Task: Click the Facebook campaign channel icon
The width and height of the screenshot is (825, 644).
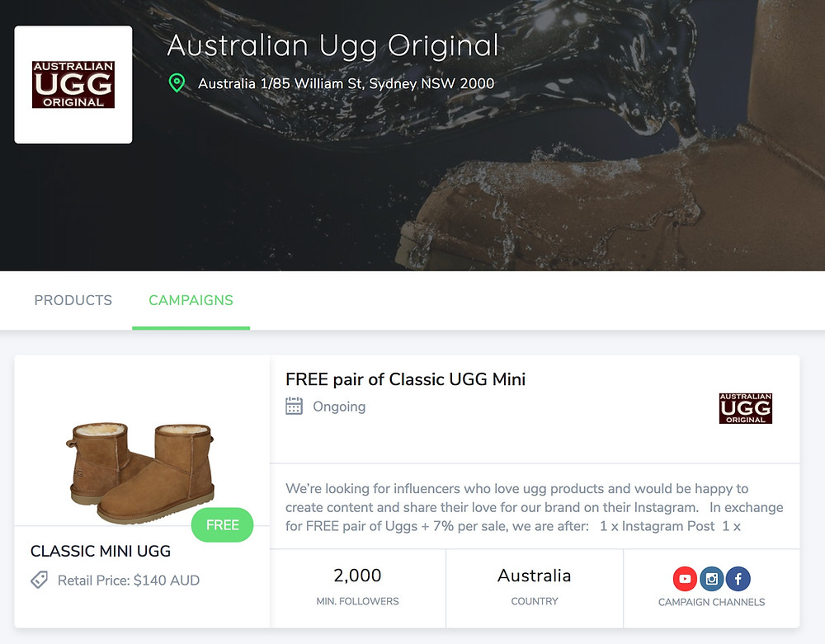Action: pos(738,579)
